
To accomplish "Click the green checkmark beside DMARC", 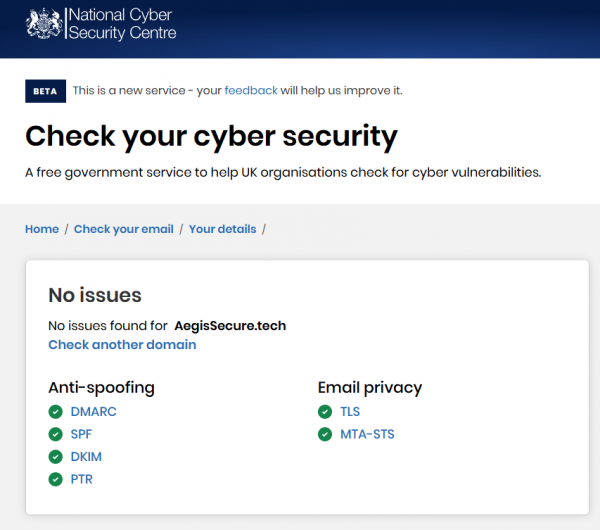I will tap(56, 411).
